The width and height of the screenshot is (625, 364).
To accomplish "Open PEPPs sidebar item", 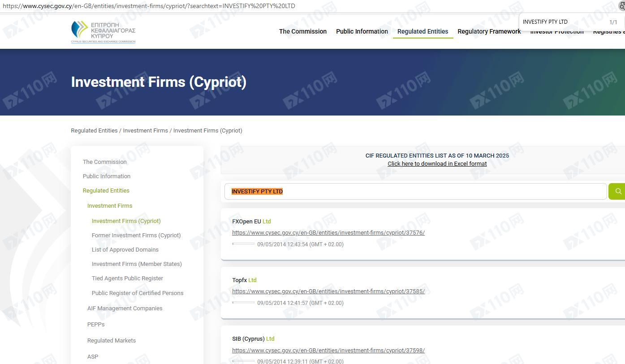I will (96, 325).
